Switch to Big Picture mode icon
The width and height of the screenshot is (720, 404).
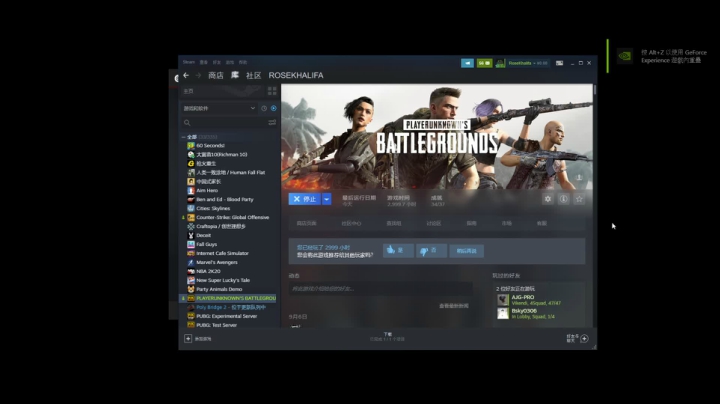point(559,63)
